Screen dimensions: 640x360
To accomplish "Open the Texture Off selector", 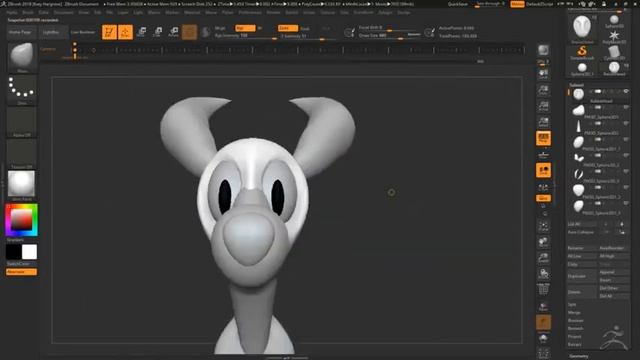I will pos(22,154).
